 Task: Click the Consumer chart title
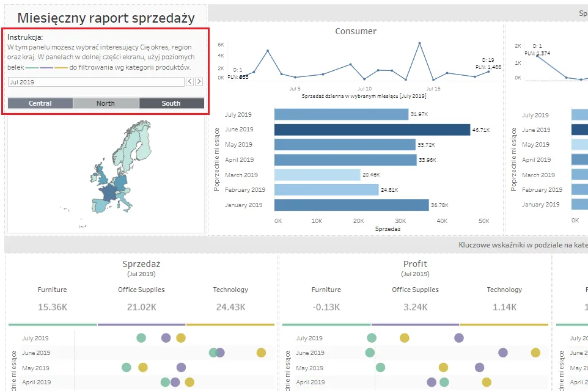356,31
